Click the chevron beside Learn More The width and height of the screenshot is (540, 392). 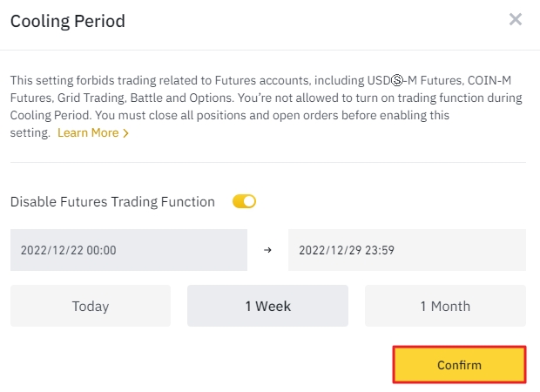click(x=126, y=133)
